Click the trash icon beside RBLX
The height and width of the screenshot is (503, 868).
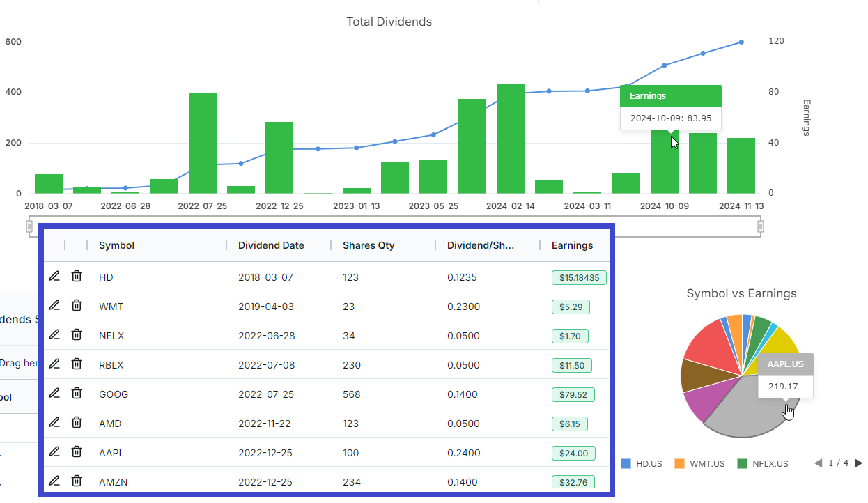77,364
